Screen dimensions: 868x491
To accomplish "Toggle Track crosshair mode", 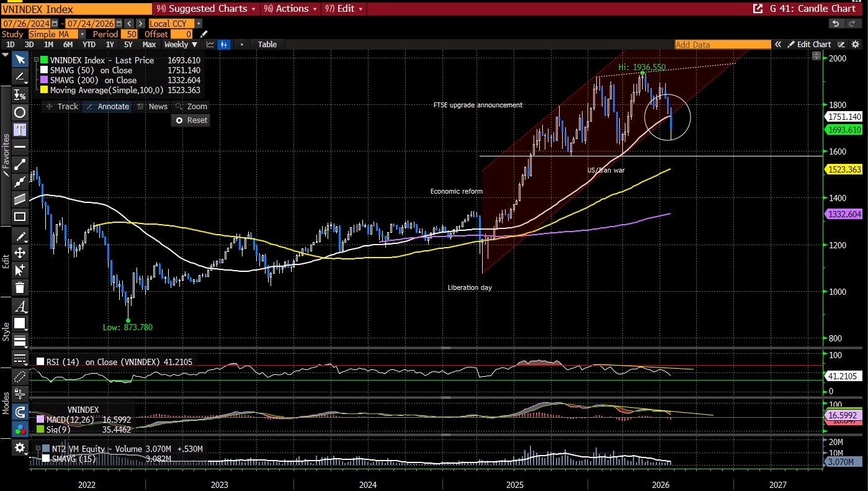I will [62, 107].
